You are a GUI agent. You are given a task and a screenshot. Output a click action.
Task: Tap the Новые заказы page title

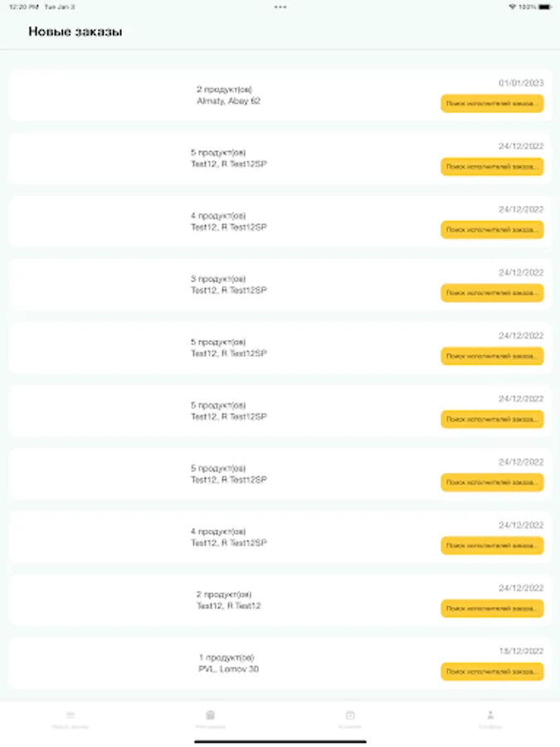[x=75, y=32]
